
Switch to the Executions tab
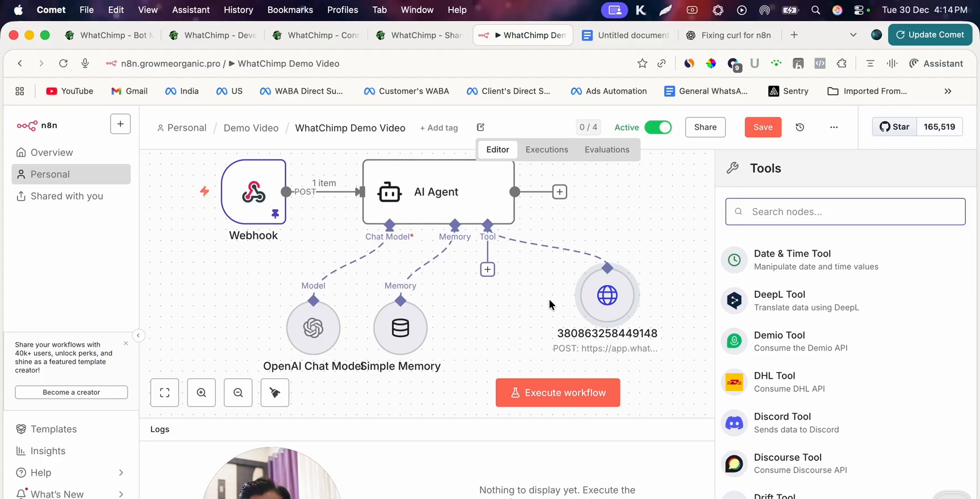click(x=547, y=150)
